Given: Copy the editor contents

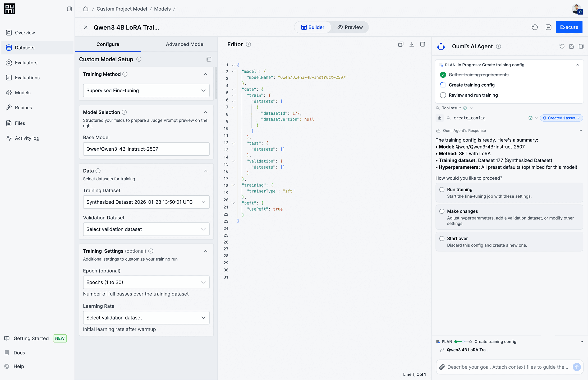Looking at the screenshot, I should 401,44.
